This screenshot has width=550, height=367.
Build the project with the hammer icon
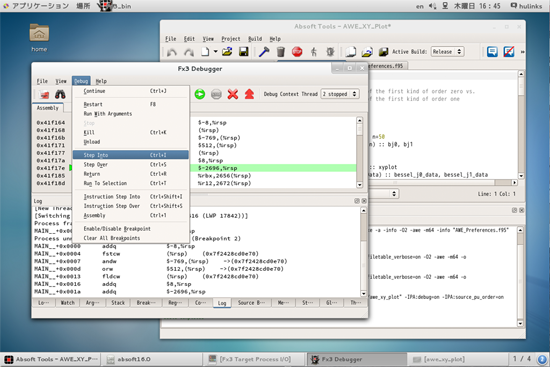click(x=264, y=52)
